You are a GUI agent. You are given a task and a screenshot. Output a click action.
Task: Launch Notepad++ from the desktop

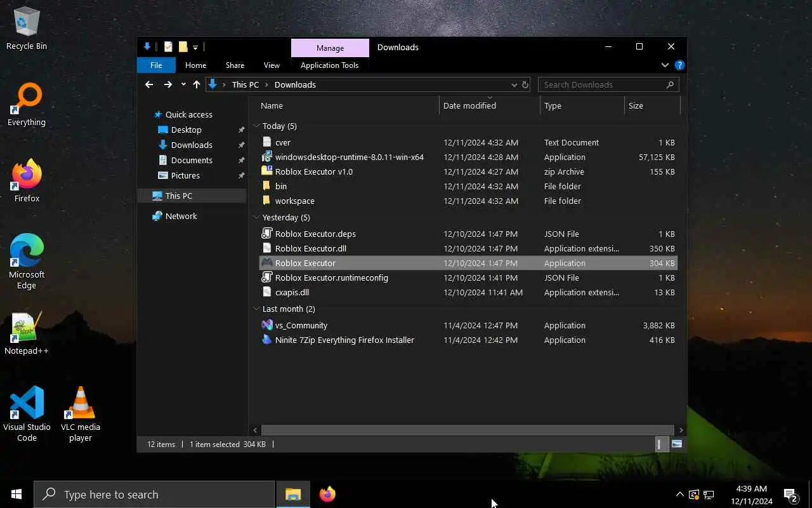[x=27, y=333]
